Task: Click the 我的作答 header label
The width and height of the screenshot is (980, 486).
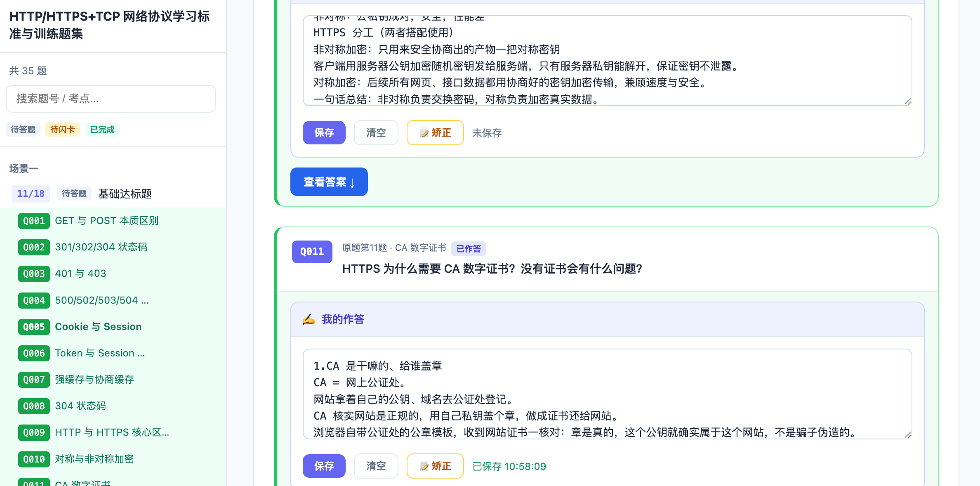Action: click(x=343, y=319)
